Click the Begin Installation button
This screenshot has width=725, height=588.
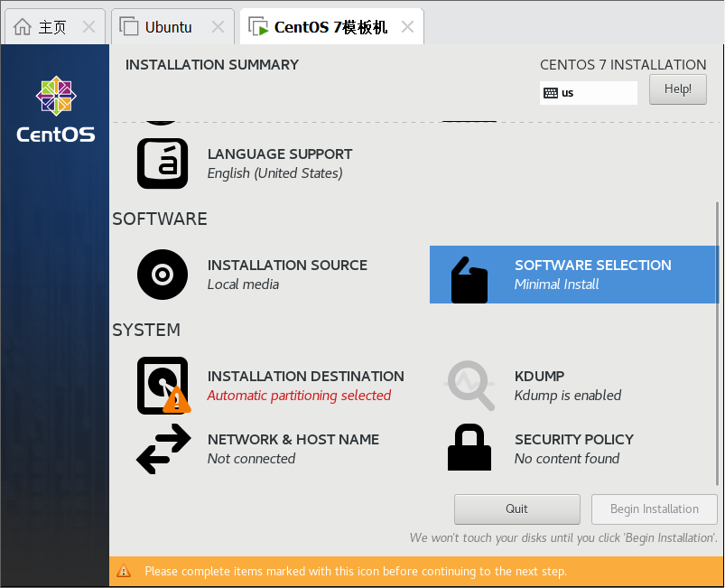(655, 509)
